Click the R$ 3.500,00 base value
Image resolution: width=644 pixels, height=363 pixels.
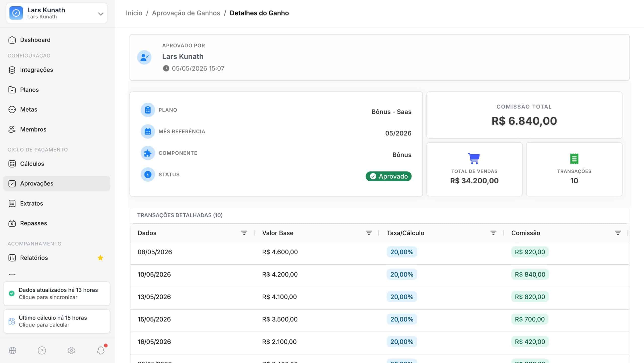pos(280,319)
